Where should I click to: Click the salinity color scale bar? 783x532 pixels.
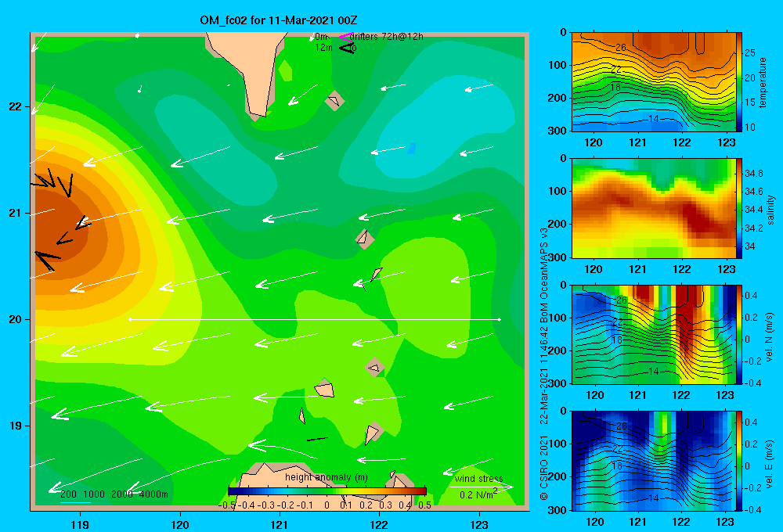[739, 208]
